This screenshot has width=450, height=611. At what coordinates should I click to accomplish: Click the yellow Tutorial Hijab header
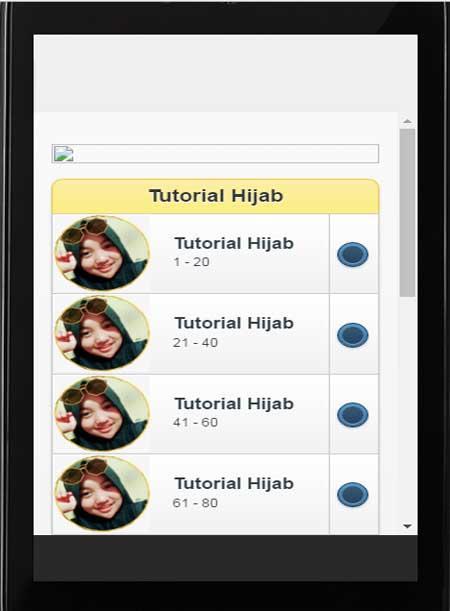[x=215, y=196]
